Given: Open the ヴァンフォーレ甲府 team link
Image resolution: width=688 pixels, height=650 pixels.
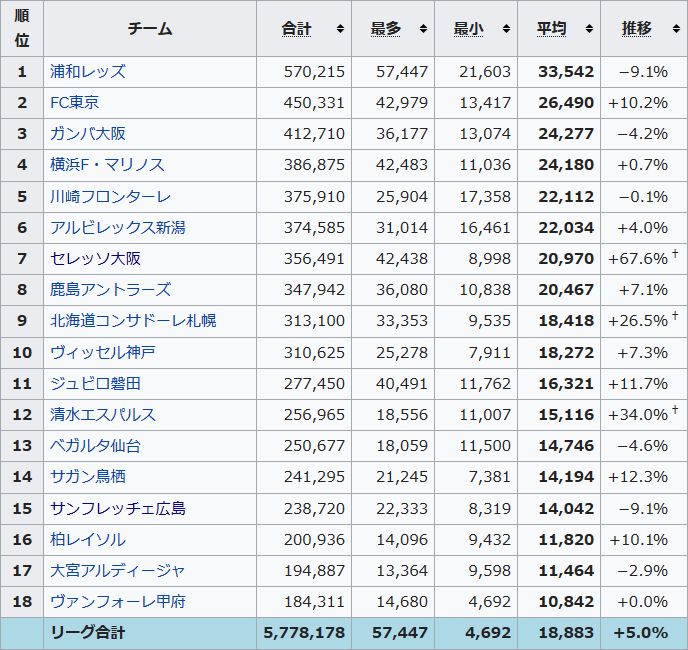Looking at the screenshot, I should click(x=118, y=602).
